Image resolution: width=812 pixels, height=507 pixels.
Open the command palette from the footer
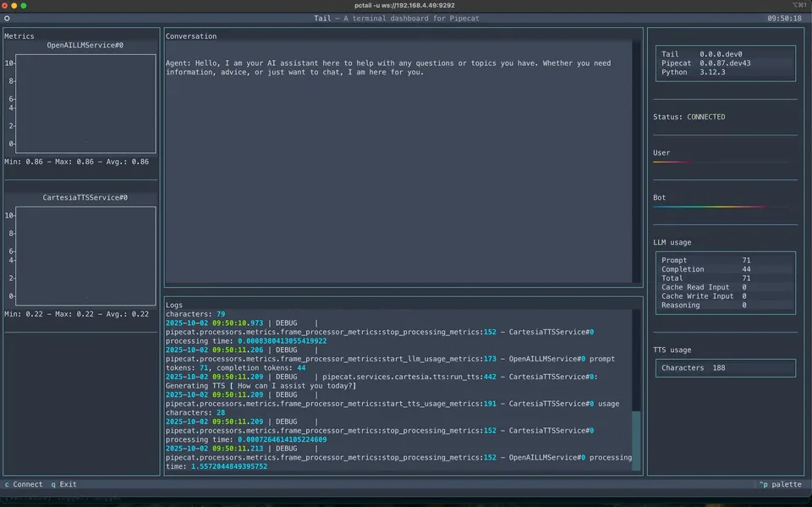781,484
